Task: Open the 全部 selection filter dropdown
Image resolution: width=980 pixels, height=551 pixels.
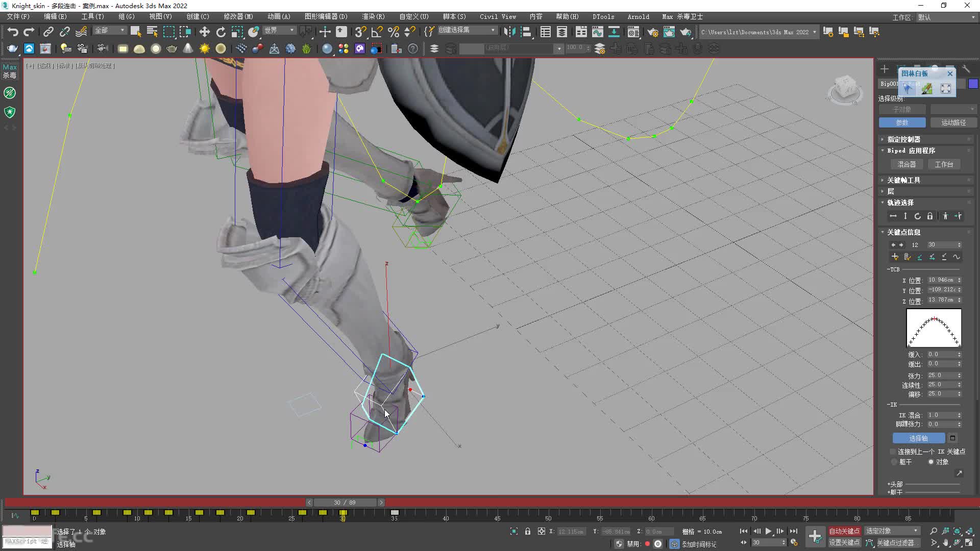Action: coord(110,31)
